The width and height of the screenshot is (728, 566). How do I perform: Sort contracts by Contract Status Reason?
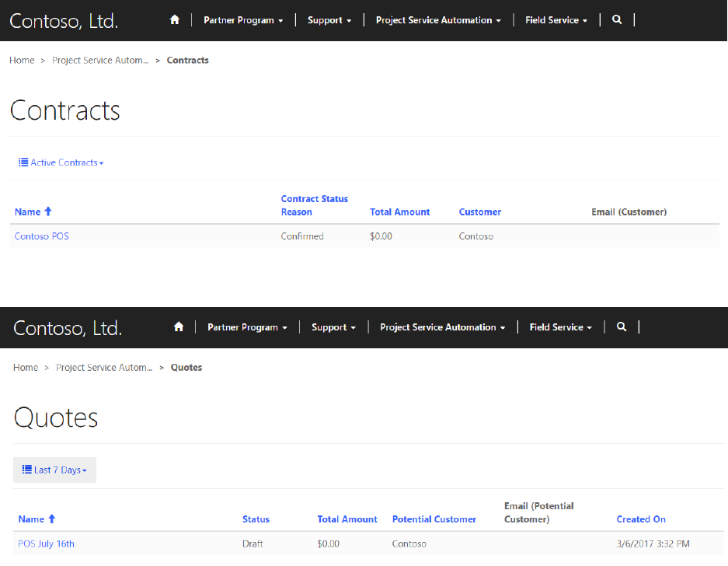[314, 205]
